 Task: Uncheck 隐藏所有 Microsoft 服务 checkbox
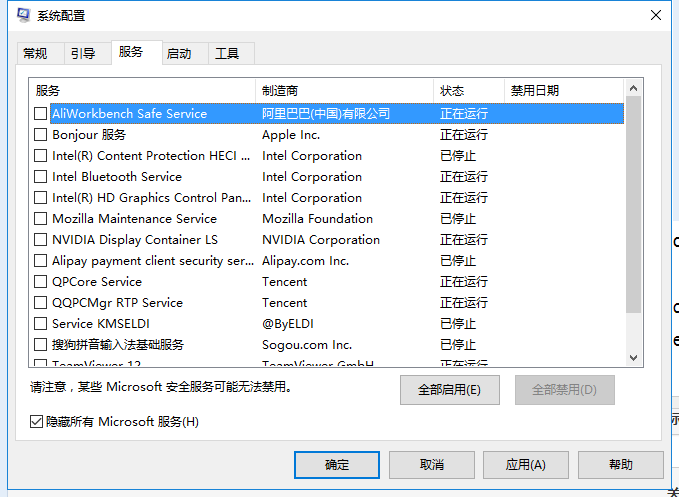click(x=36, y=421)
